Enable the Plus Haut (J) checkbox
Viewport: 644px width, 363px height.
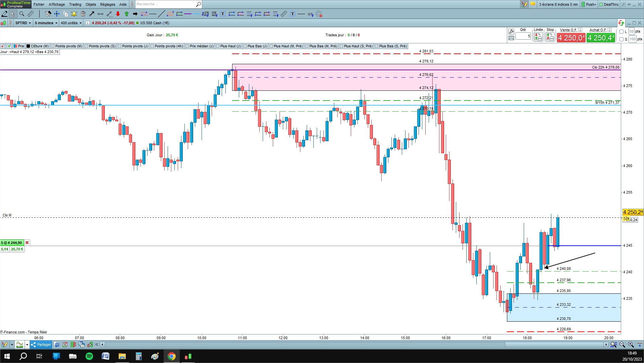pyautogui.click(x=218, y=46)
